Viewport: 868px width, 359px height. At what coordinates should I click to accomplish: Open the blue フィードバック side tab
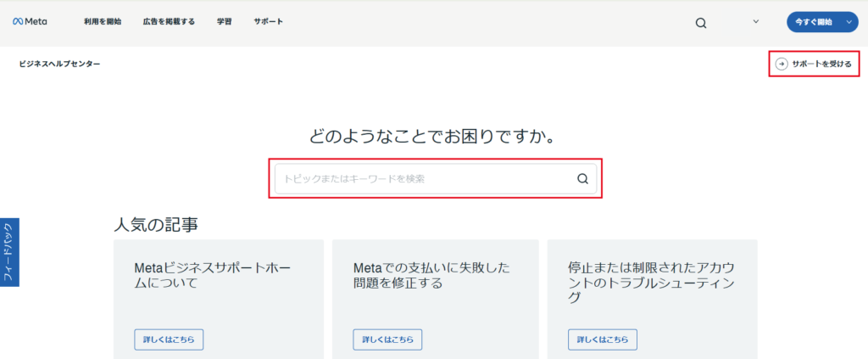(8, 252)
